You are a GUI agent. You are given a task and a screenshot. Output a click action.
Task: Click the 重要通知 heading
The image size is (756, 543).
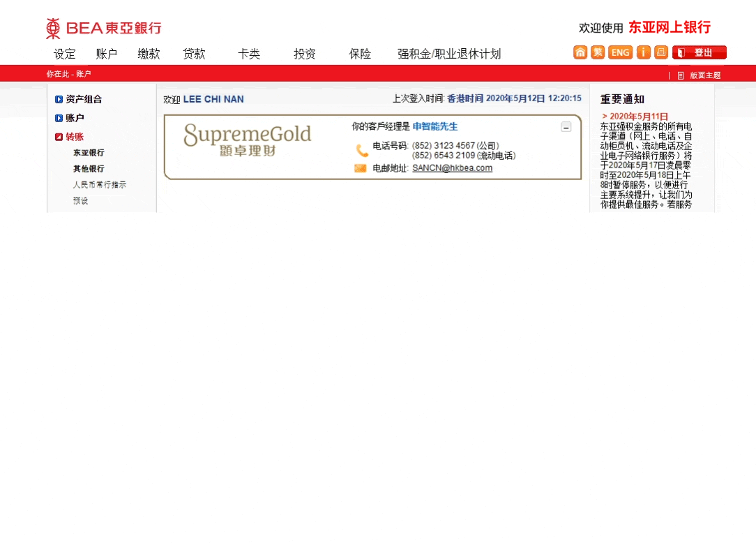coord(623,99)
